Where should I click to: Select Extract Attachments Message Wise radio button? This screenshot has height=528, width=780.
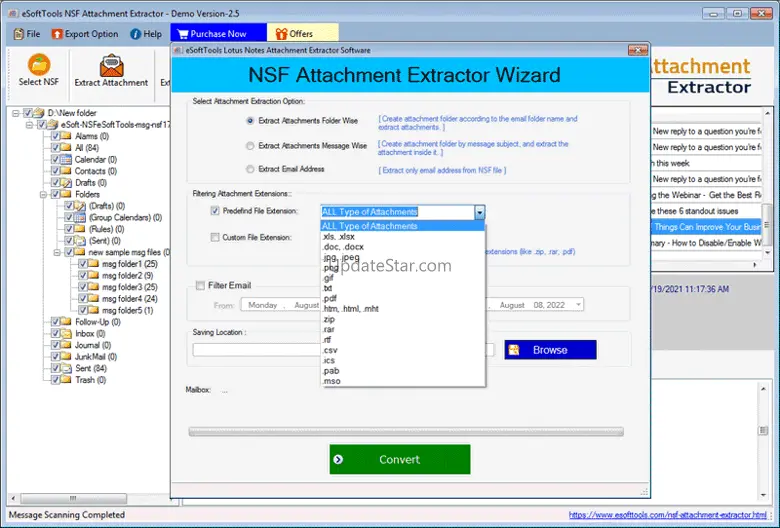click(x=250, y=146)
